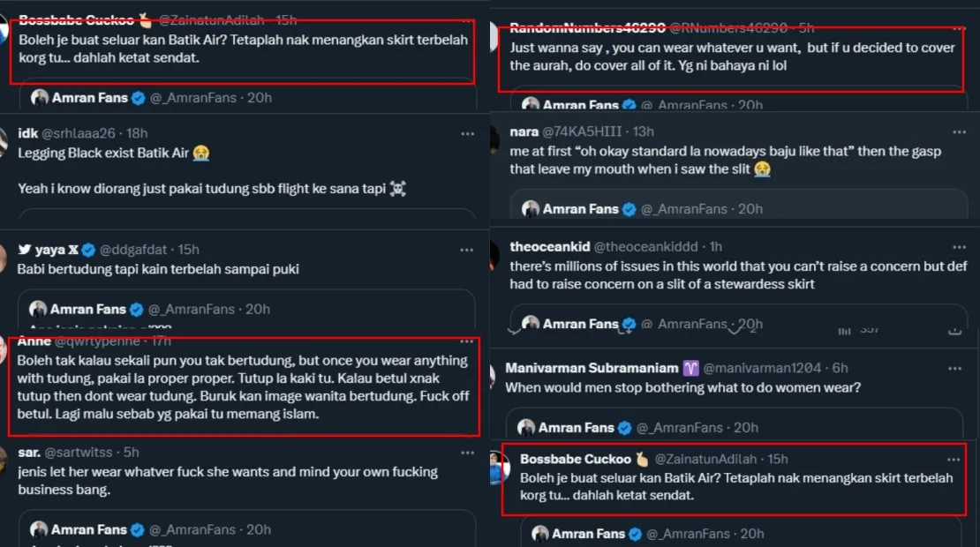Click ellipsis icon on Manivarman Subramaniam's tweet

954,368
